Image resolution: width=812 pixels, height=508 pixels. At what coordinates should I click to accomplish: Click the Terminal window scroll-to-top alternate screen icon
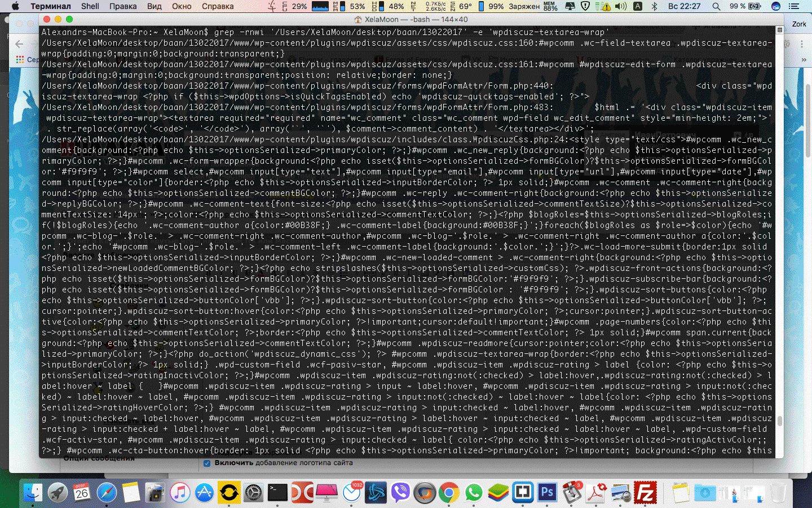[x=780, y=30]
